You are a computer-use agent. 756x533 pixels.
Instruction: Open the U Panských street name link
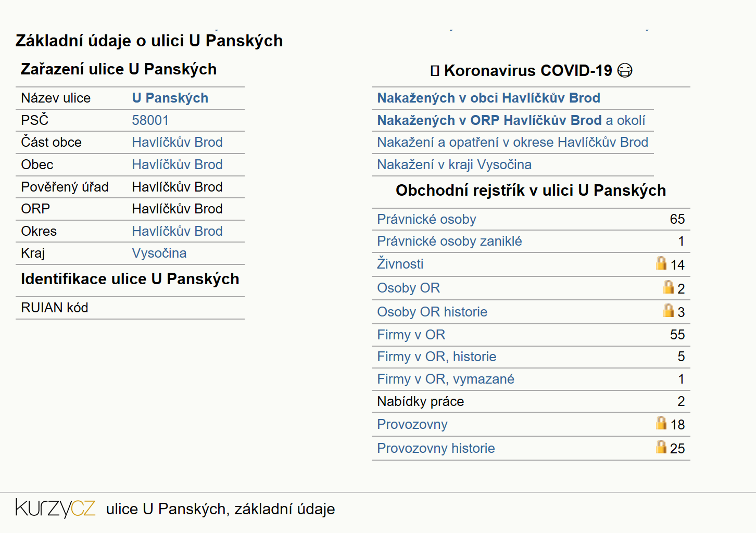170,98
